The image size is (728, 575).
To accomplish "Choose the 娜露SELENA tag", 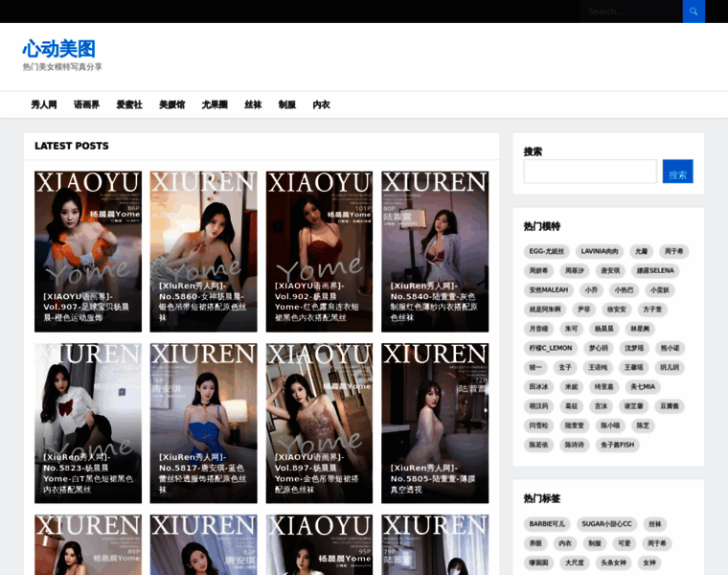I will pos(656,271).
